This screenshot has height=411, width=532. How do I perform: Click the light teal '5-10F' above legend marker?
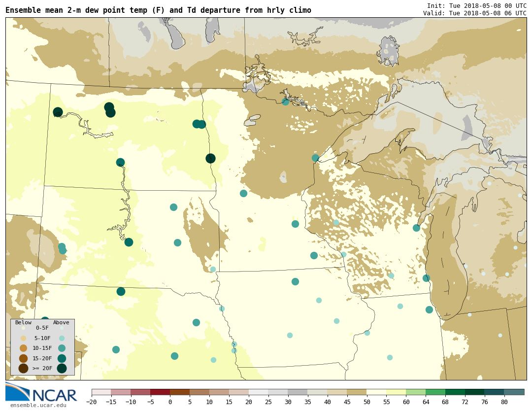pyautogui.click(x=62, y=338)
